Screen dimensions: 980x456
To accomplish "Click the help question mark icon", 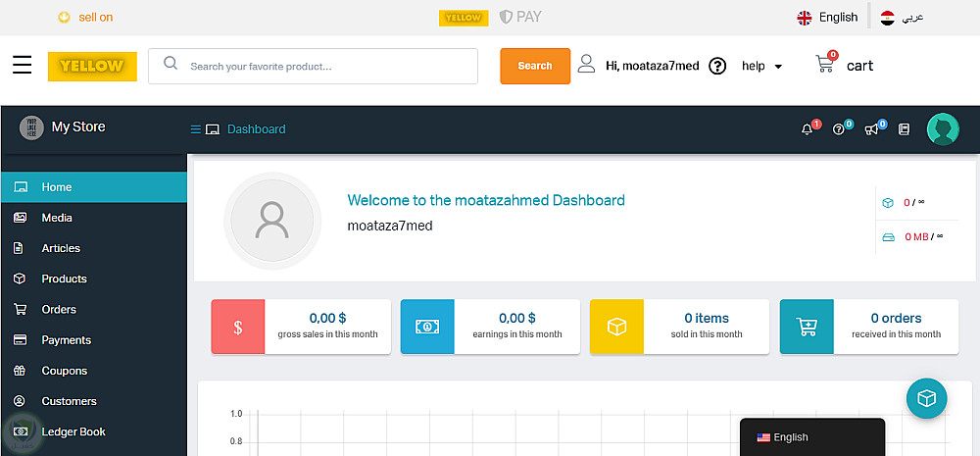I will (717, 66).
